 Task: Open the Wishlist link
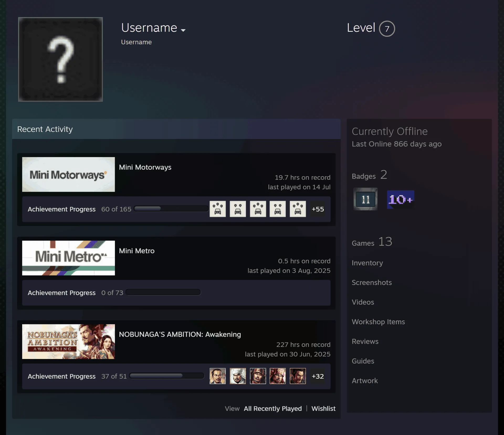point(323,409)
